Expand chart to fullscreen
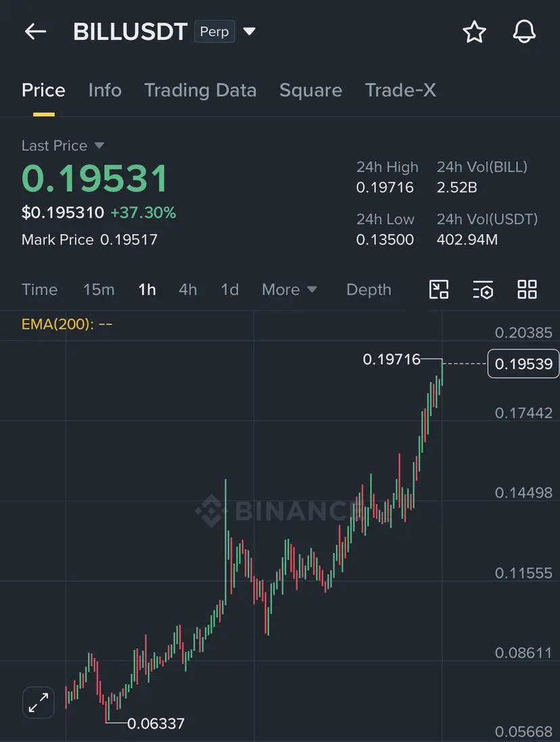Viewport: 560px width, 742px height. click(x=39, y=702)
